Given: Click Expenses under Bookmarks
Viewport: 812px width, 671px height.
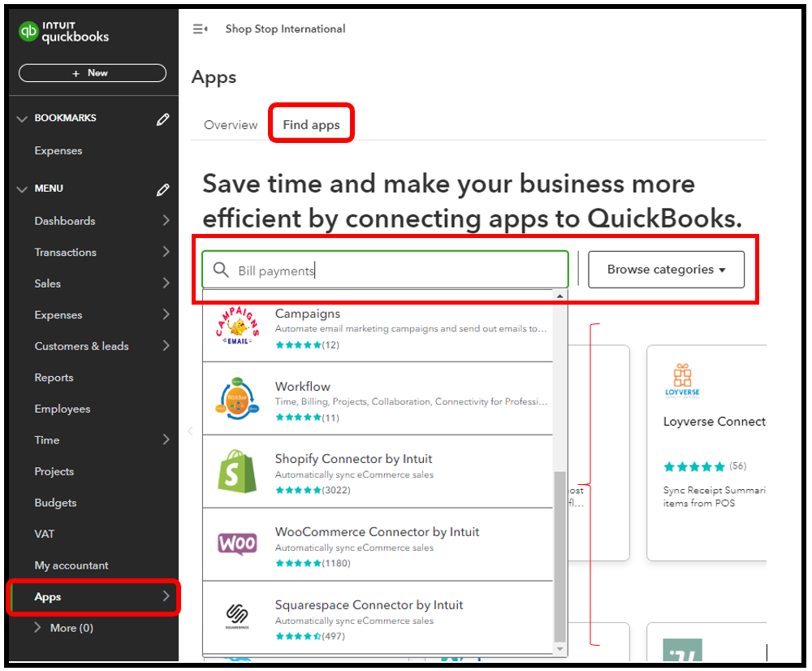Looking at the screenshot, I should 58,150.
